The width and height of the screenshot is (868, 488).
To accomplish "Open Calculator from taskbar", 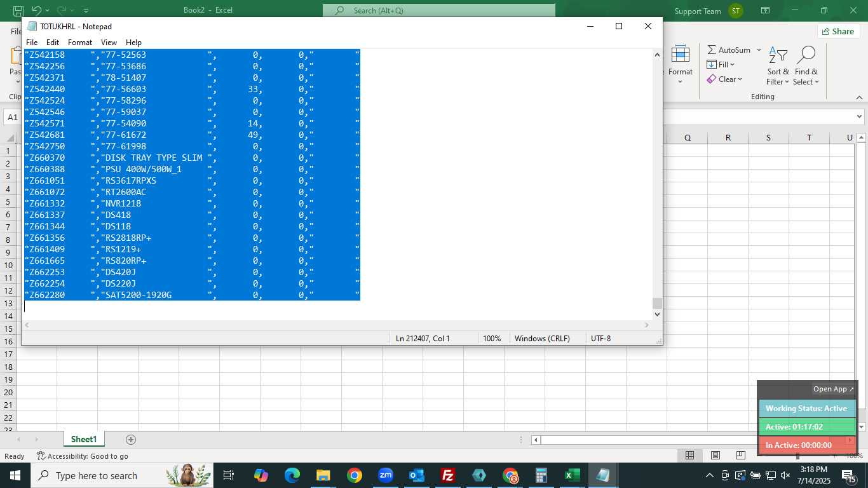I will point(541,475).
